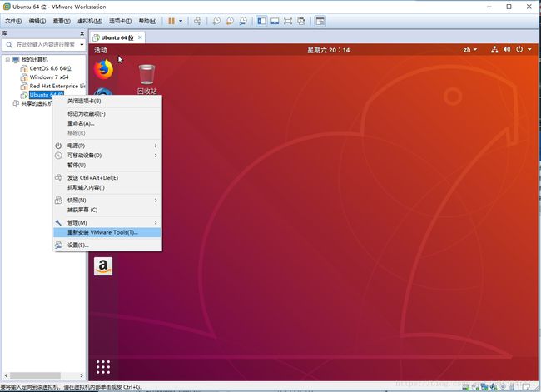Image resolution: width=541 pixels, height=392 pixels.
Task: Click 重新安装 VMware Tools(T)... menu entry
Action: pyautogui.click(x=107, y=232)
